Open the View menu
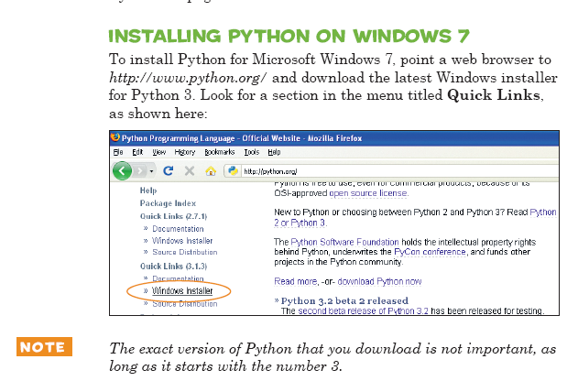Screen dimensions: 578x392 (158, 152)
